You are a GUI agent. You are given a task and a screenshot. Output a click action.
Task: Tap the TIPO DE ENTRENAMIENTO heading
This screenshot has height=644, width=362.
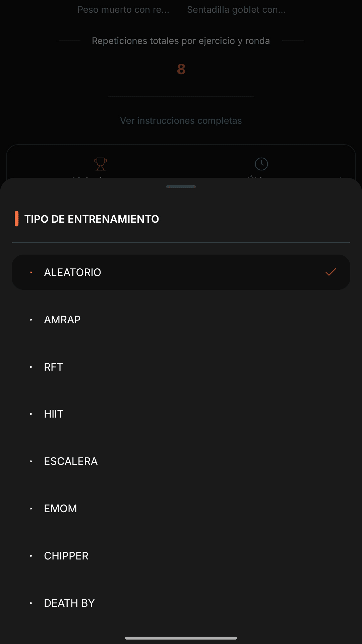tap(92, 219)
